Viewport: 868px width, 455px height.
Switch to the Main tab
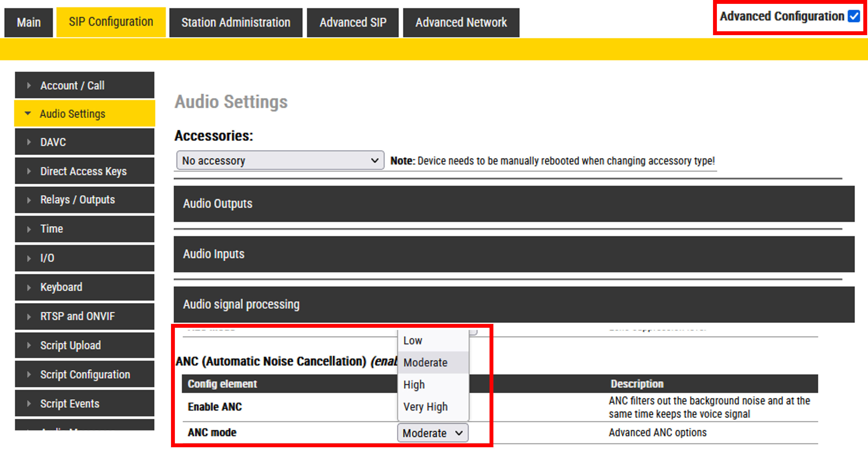tap(29, 23)
